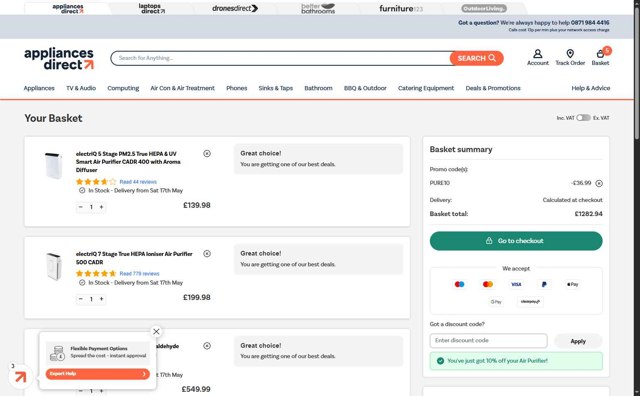
Task: Click basket total £1282.94
Action: click(x=588, y=214)
